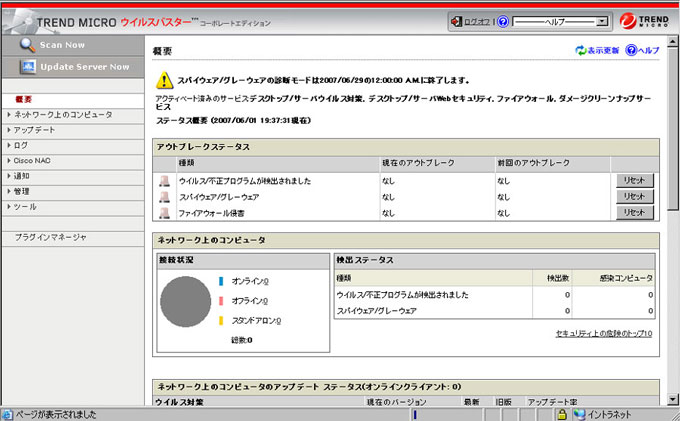Click the yellow warning triangle icon
Viewport: 680px width, 421px height.
[x=165, y=80]
